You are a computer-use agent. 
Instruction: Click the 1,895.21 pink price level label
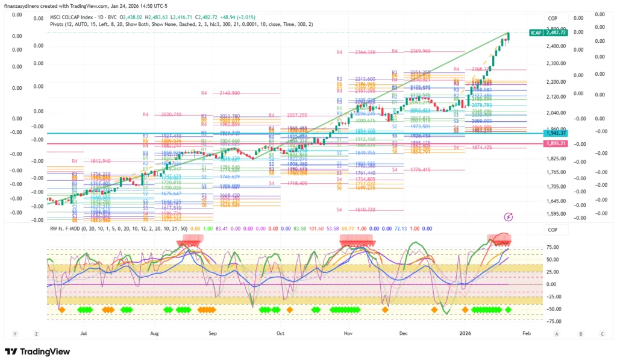coord(558,143)
